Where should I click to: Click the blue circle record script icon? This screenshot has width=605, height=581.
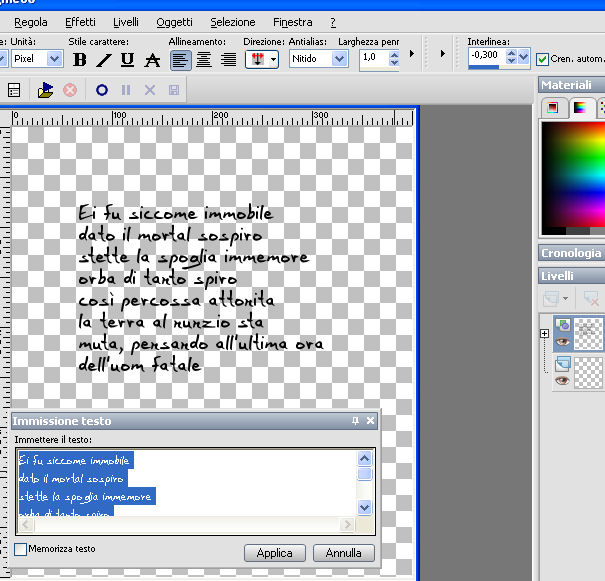click(101, 90)
